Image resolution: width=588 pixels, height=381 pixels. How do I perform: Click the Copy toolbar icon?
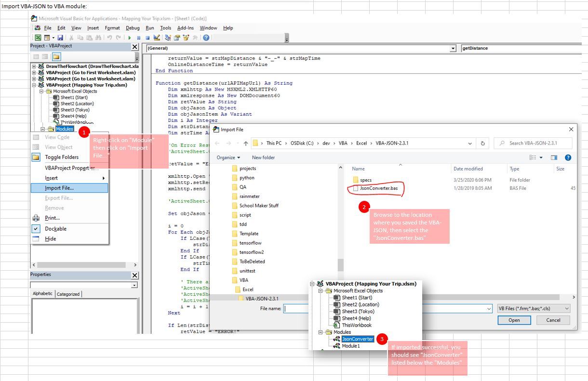80,38
